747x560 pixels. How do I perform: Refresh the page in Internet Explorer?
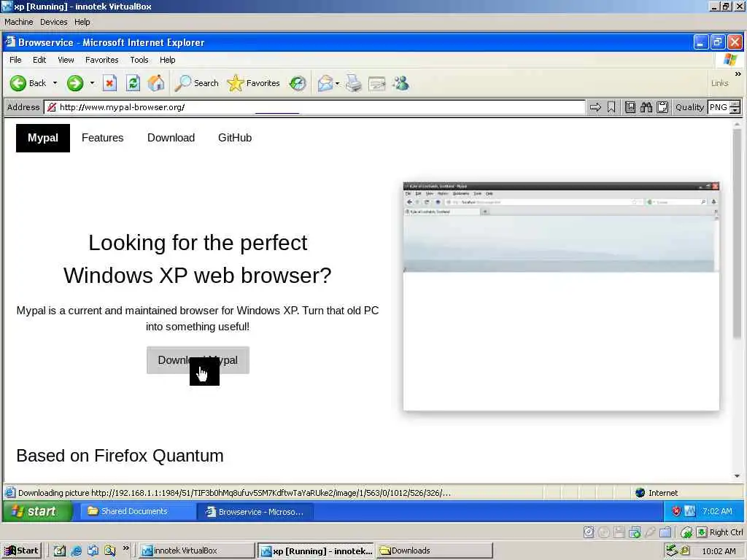pyautogui.click(x=133, y=83)
